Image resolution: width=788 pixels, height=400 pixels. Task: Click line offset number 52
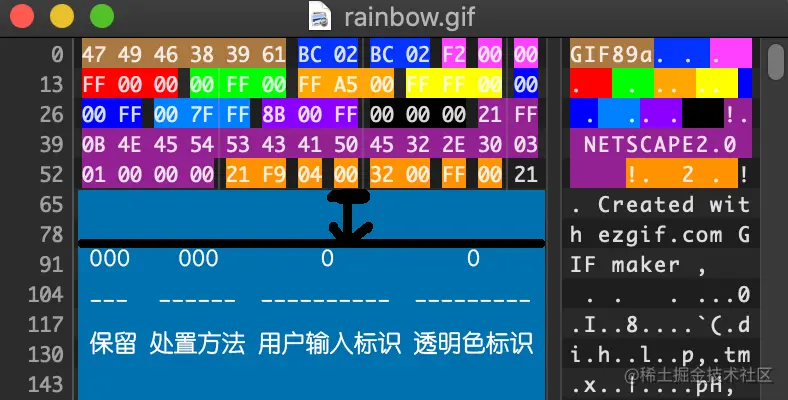[x=52, y=175]
